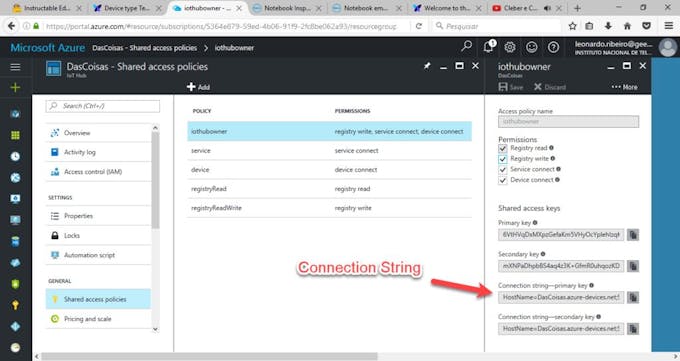
Task: Copy the secondary key connection string
Action: coord(633,328)
